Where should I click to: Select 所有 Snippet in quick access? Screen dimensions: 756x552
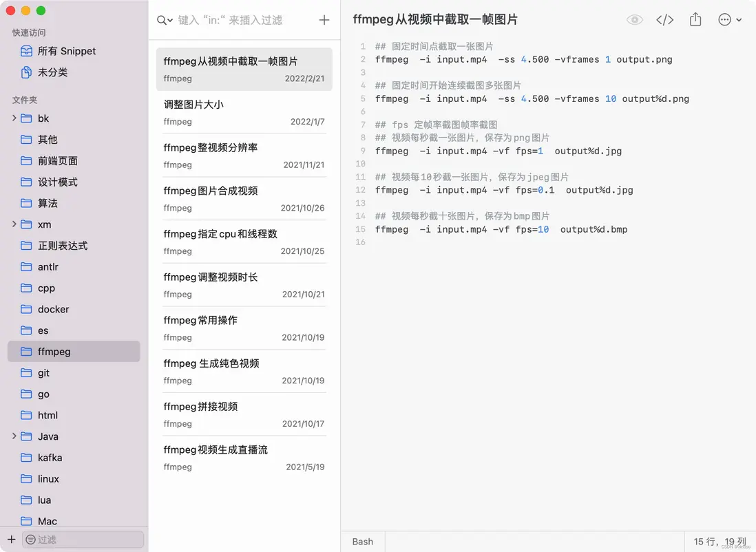[x=74, y=51]
